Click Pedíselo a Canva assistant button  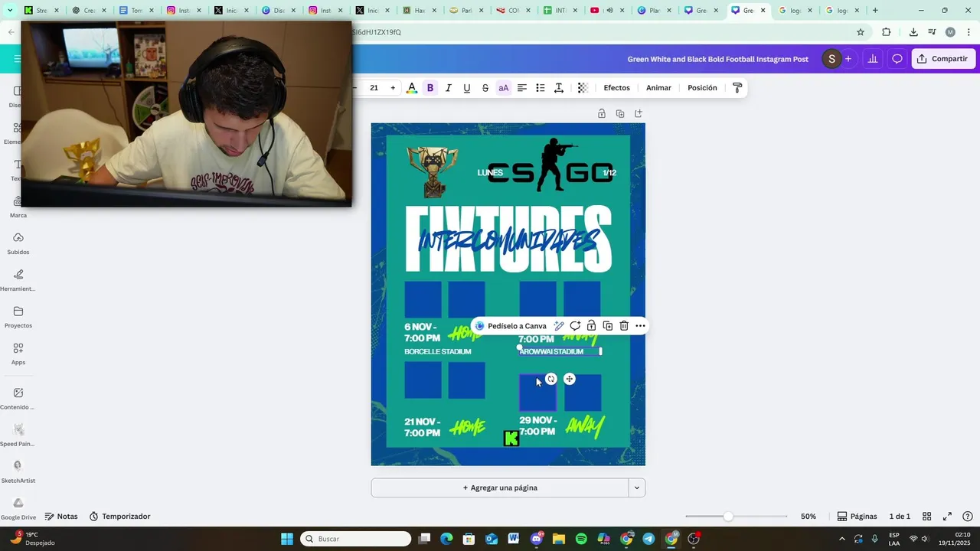(x=511, y=326)
